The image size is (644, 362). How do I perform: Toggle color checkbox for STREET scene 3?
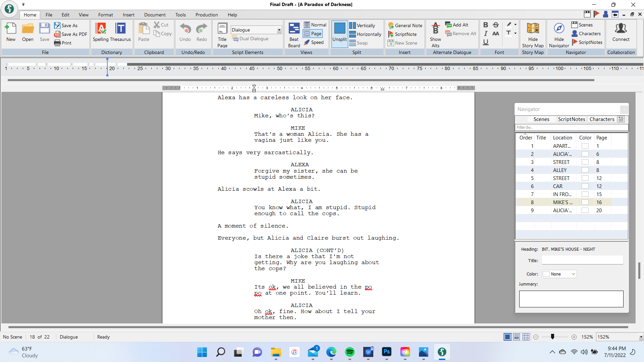pyautogui.click(x=585, y=162)
